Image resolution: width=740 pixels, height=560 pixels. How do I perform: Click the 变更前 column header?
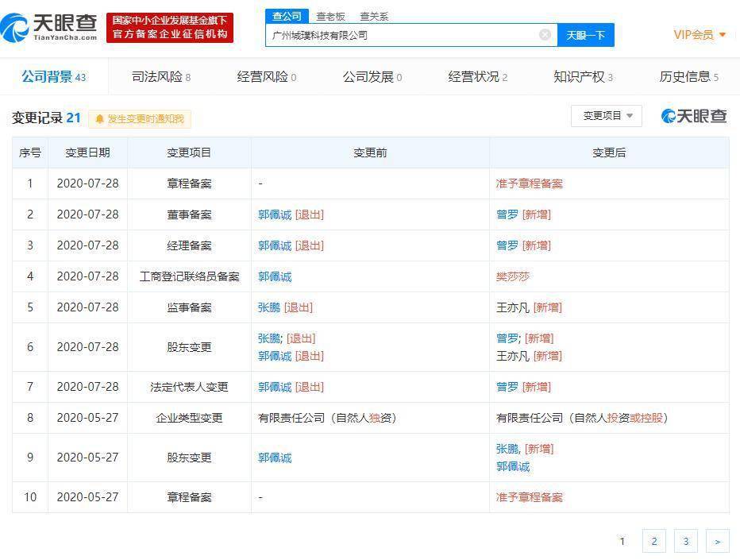370,153
